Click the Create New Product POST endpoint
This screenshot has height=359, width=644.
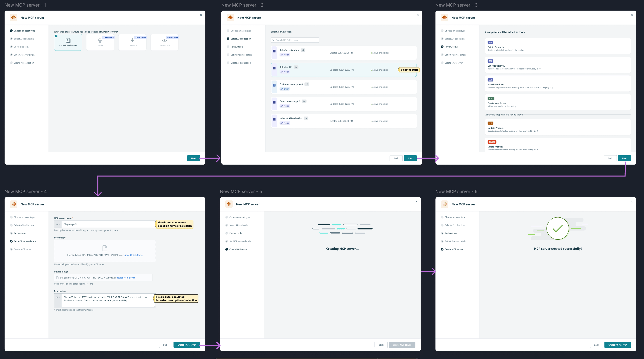[558, 102]
